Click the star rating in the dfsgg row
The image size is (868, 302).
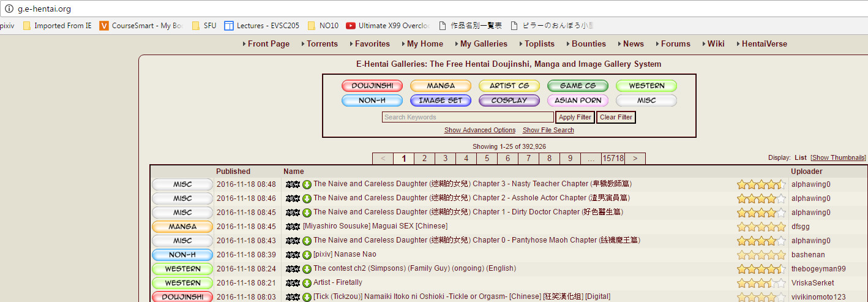click(761, 227)
